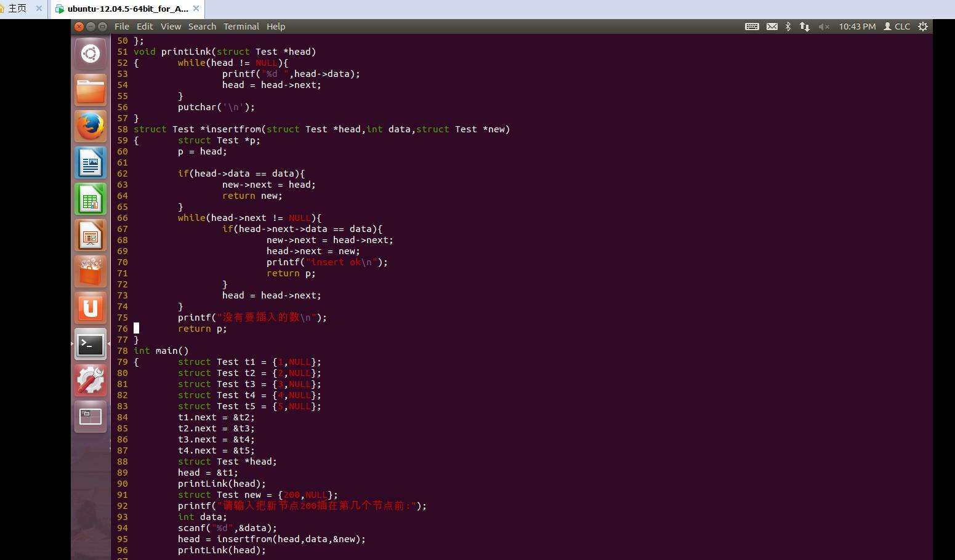Screen dimensions: 955x560
Task: Open the Terminal menu
Action: (x=241, y=26)
